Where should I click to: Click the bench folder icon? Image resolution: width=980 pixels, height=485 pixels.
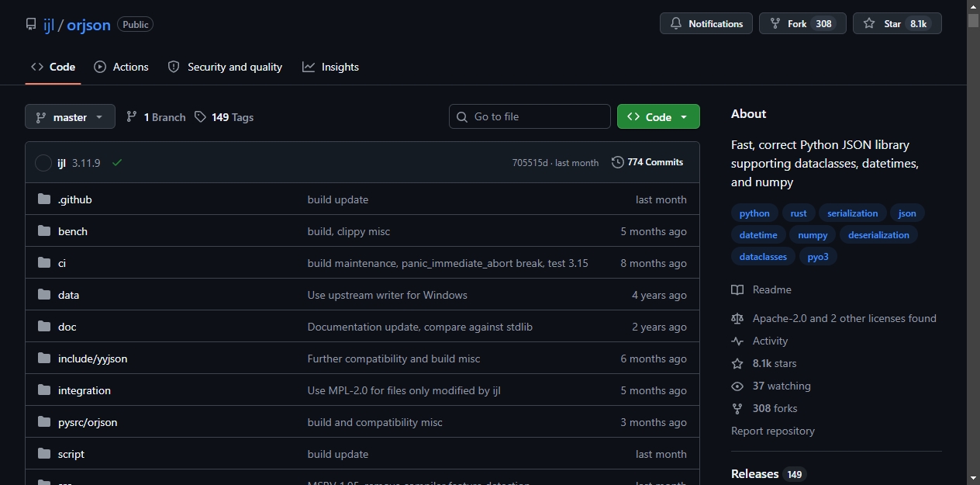[44, 231]
